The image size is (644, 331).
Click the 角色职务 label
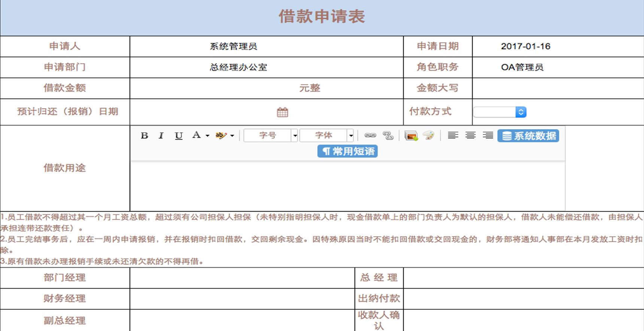(438, 67)
